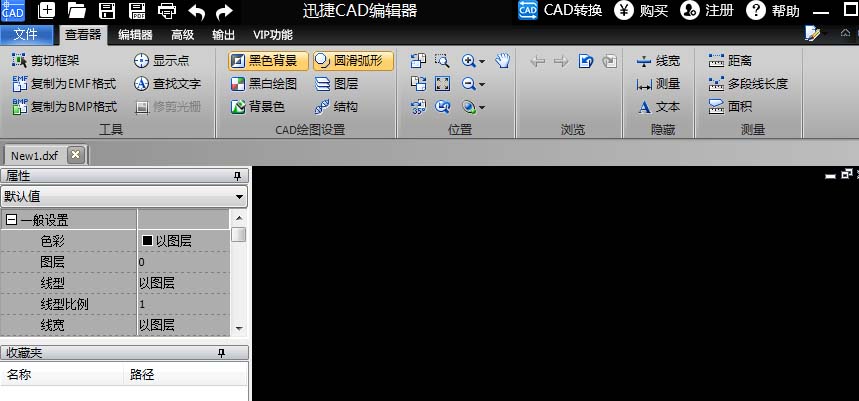This screenshot has width=859, height=401.
Task: Click the fit drawing to window icon
Action: tap(442, 84)
